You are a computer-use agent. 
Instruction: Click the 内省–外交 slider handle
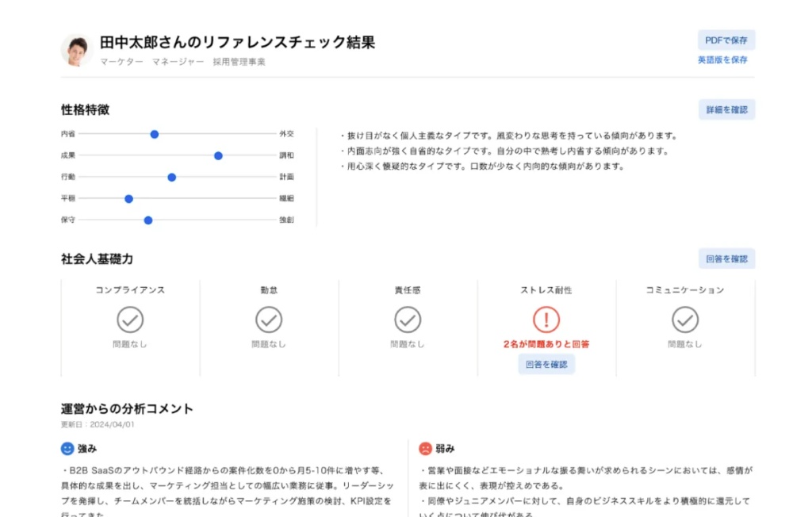pyautogui.click(x=155, y=134)
